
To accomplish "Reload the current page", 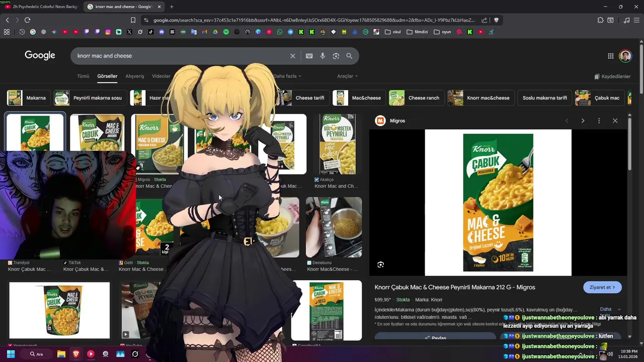I will point(27,20).
